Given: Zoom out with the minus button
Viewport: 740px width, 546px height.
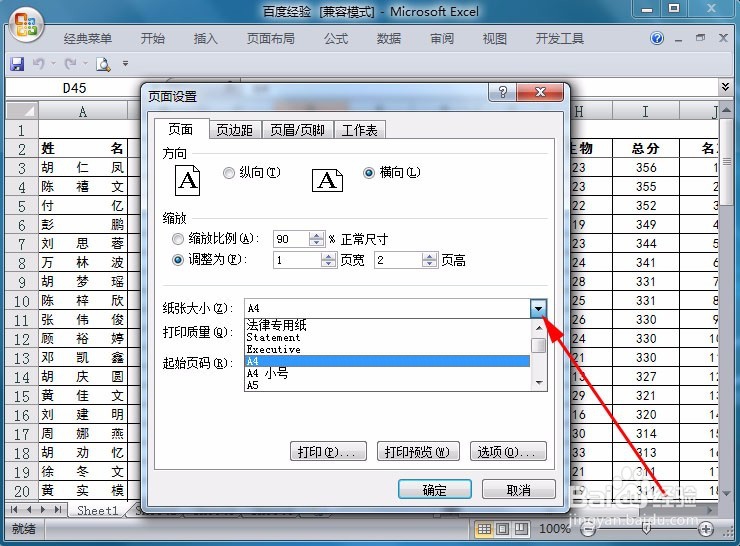Looking at the screenshot, I should point(588,529).
